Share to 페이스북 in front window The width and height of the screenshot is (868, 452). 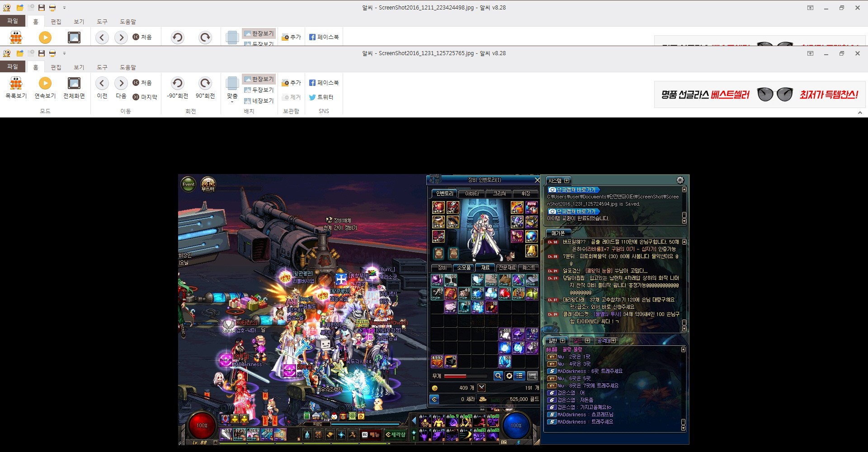[324, 83]
